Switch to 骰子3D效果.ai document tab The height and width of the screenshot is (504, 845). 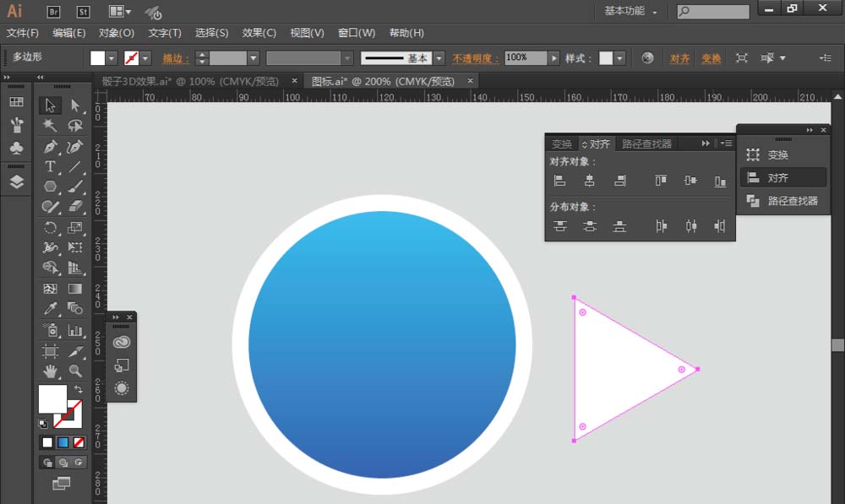(190, 81)
